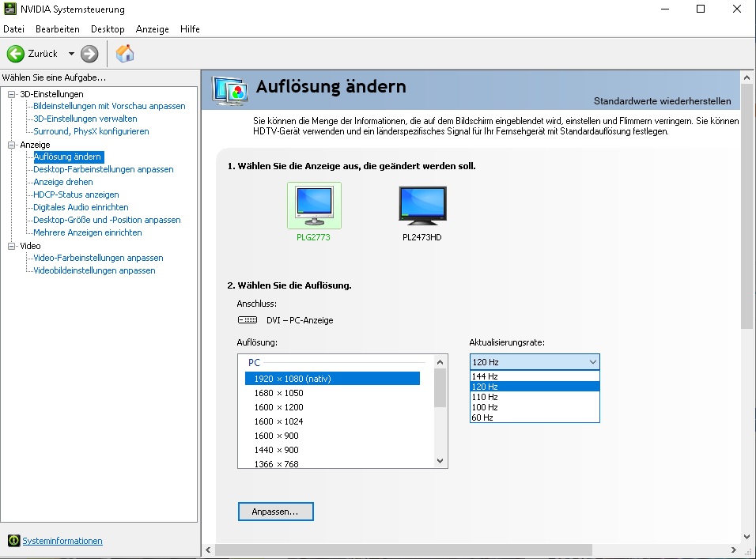756x559 pixels.
Task: Open Videobildeinstellungen anpassen
Action: (x=94, y=270)
